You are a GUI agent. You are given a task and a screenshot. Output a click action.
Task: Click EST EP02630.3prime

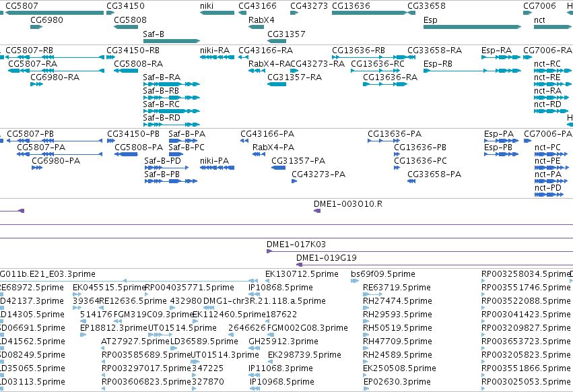pos(366,389)
